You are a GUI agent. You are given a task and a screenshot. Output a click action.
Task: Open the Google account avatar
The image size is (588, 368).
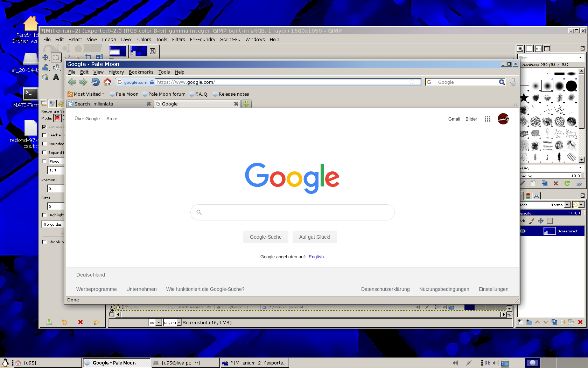[503, 119]
